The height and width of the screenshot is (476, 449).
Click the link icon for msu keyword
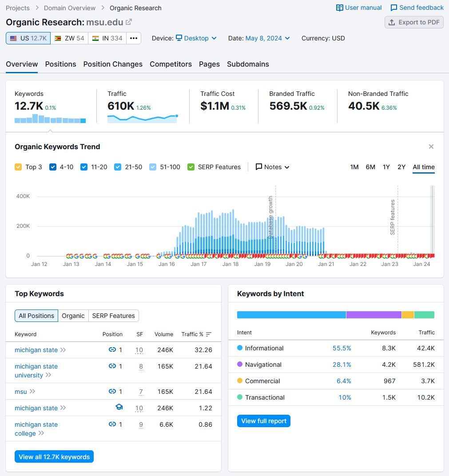[x=112, y=391]
